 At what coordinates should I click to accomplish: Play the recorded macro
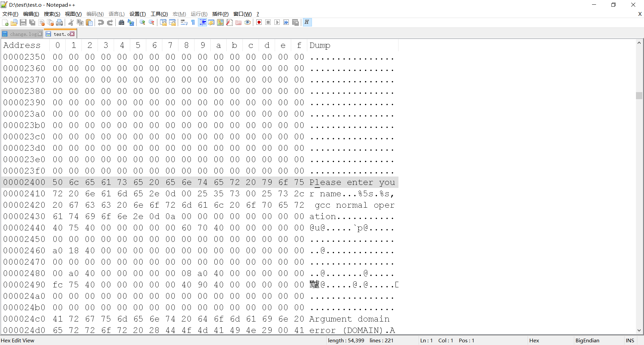pyautogui.click(x=277, y=22)
